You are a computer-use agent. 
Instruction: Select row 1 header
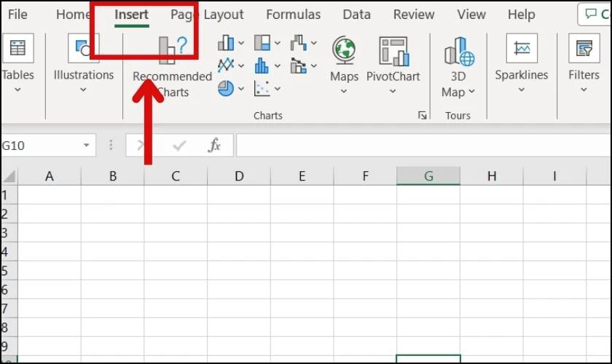[x=9, y=194]
